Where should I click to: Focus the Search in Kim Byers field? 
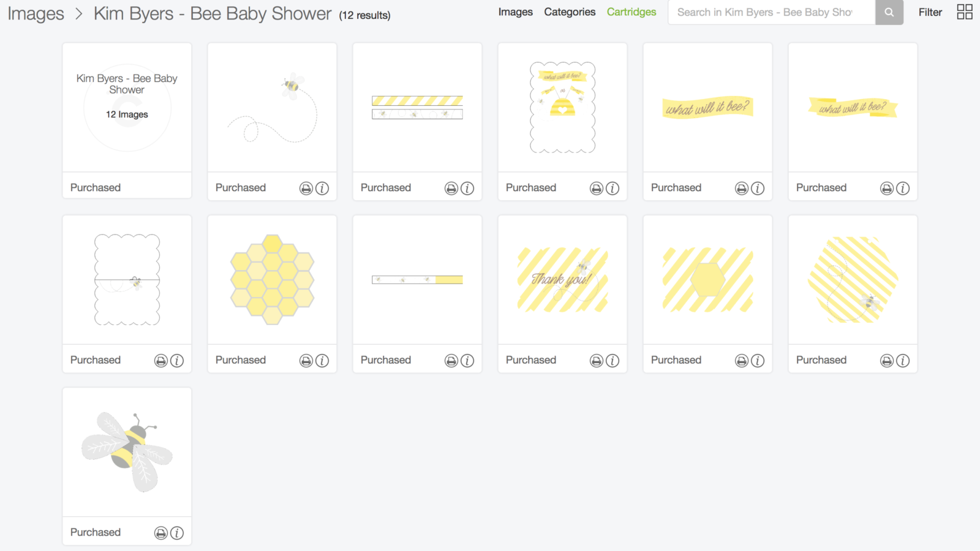click(x=771, y=12)
